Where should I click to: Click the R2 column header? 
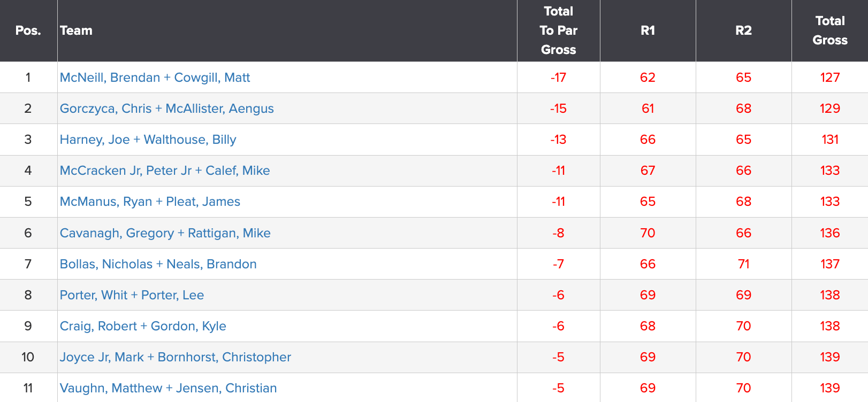click(x=744, y=30)
